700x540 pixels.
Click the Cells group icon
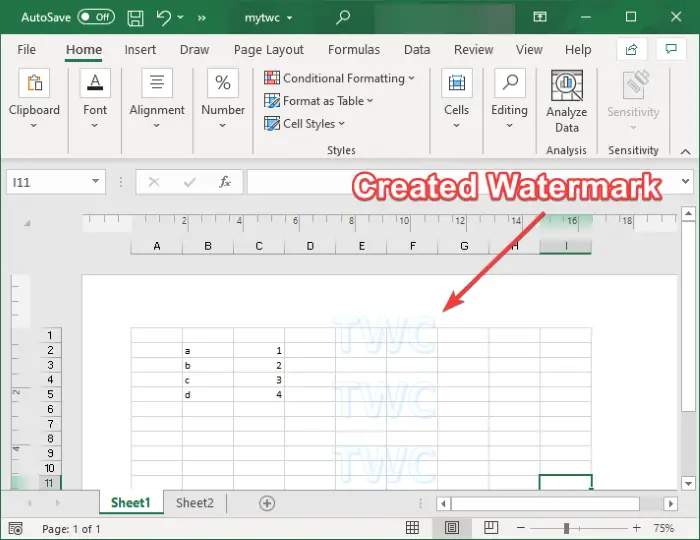[x=457, y=83]
